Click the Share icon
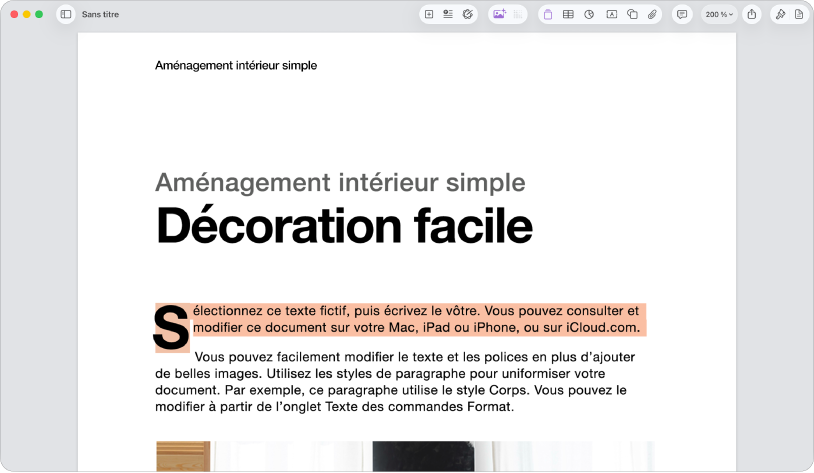 click(x=752, y=15)
